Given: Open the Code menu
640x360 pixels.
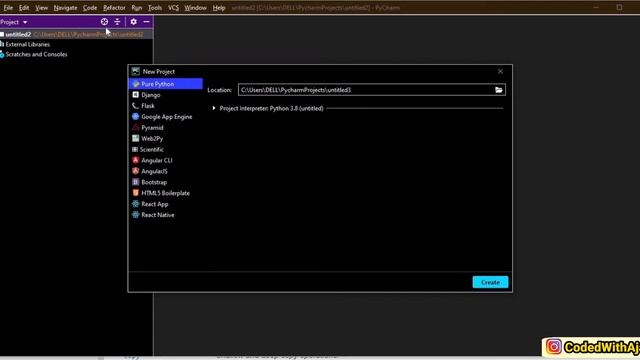Looking at the screenshot, I should 90,8.
